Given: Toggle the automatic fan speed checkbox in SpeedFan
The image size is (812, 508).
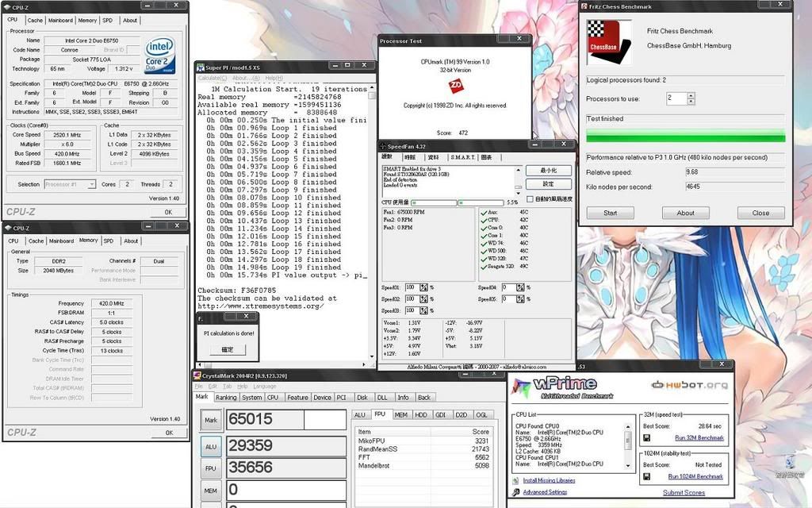Looking at the screenshot, I should point(529,198).
